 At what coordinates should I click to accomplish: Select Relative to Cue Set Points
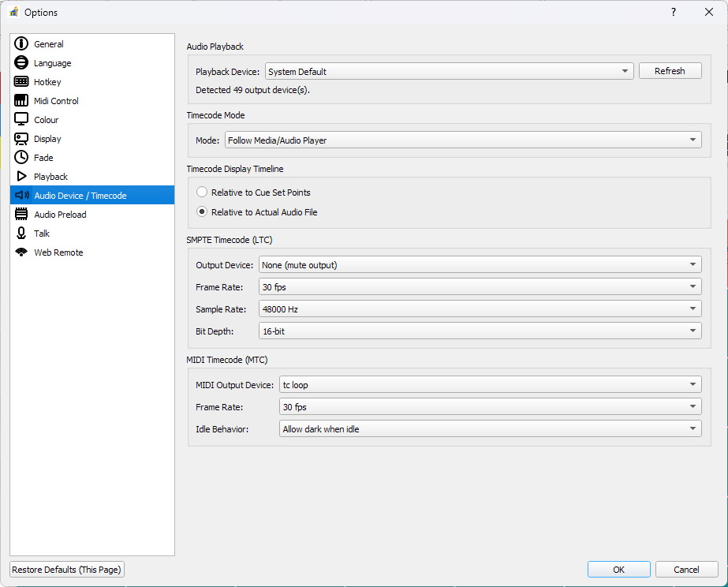click(x=202, y=192)
